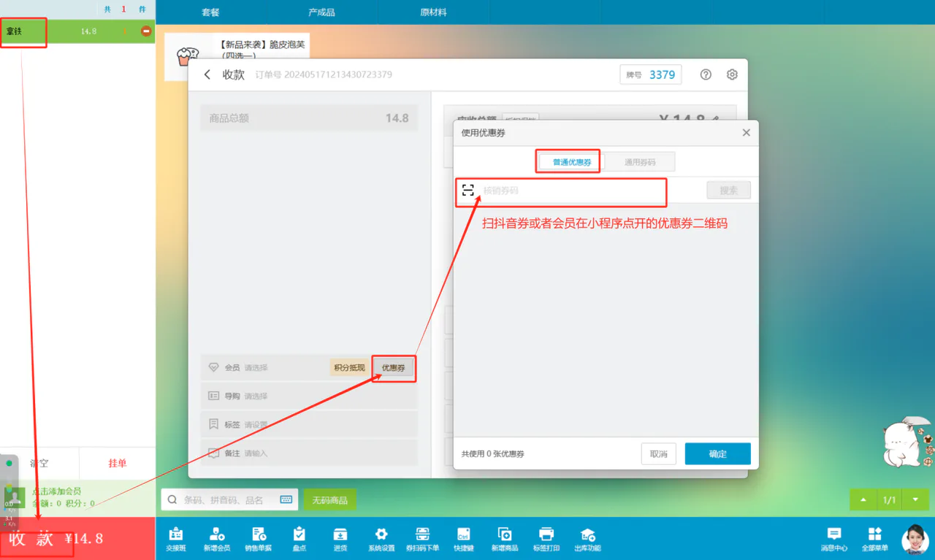Viewport: 935px width, 560px height.
Task: Click the 挂单 hold order button
Action: click(x=118, y=463)
